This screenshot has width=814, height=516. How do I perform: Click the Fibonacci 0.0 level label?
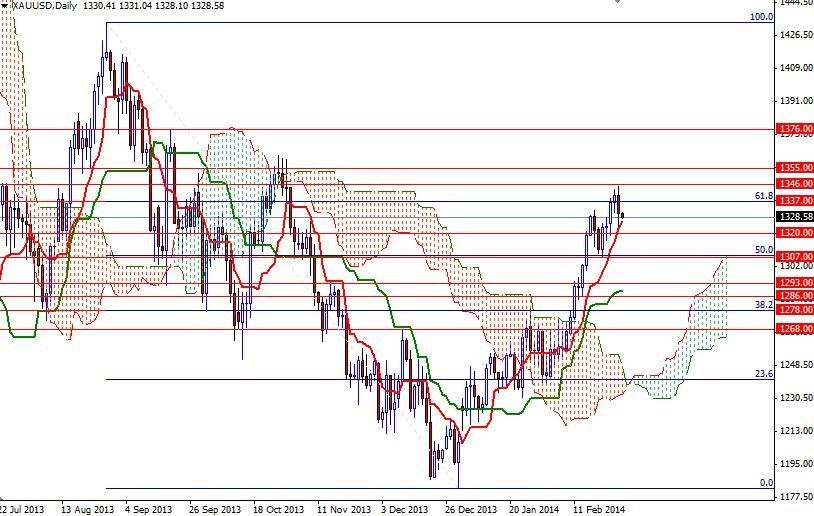coord(766,482)
